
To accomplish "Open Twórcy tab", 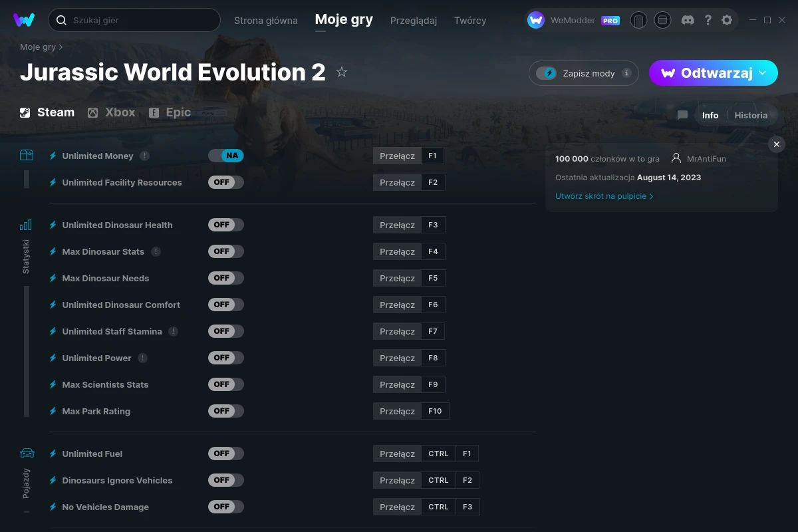I will pos(470,21).
